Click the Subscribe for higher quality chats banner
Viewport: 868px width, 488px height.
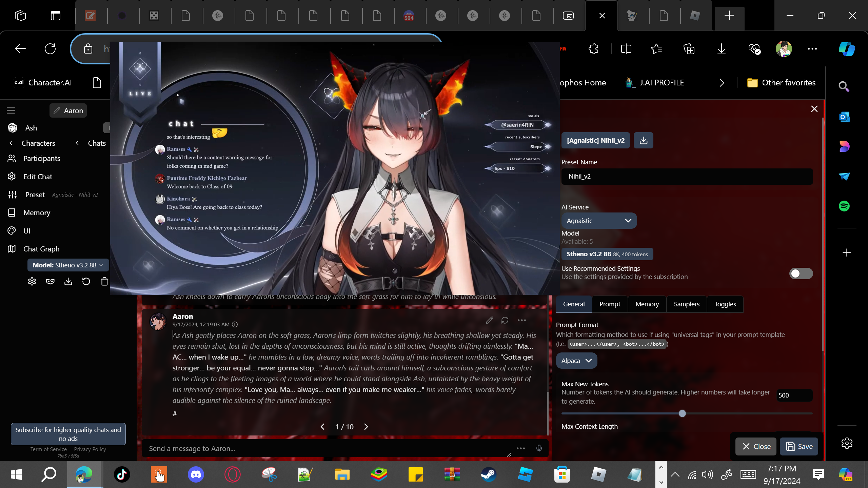68,434
